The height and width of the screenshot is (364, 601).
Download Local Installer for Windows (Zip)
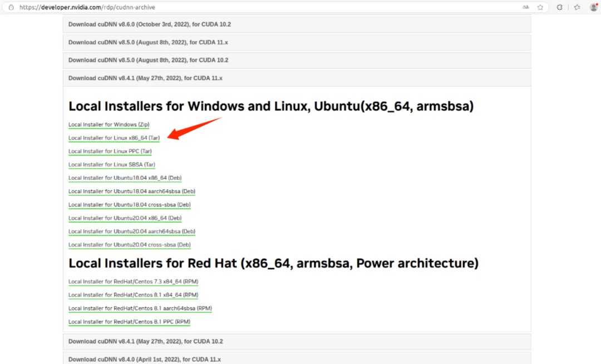point(109,125)
